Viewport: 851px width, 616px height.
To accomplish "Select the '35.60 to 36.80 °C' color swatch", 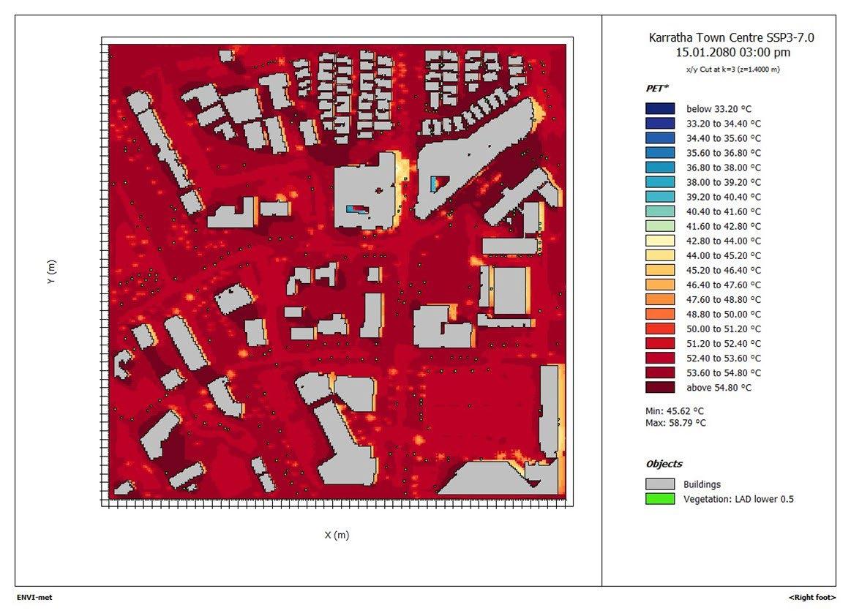I will (660, 152).
